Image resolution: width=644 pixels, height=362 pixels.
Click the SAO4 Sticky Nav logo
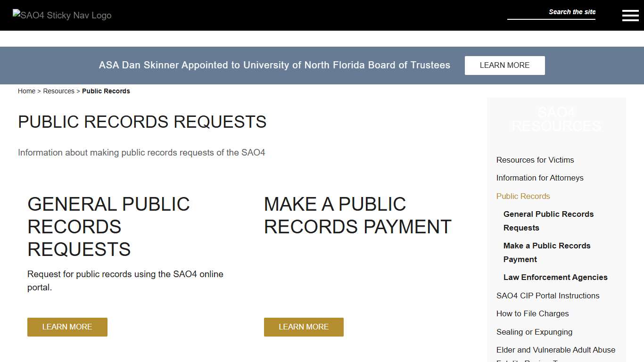click(x=61, y=15)
